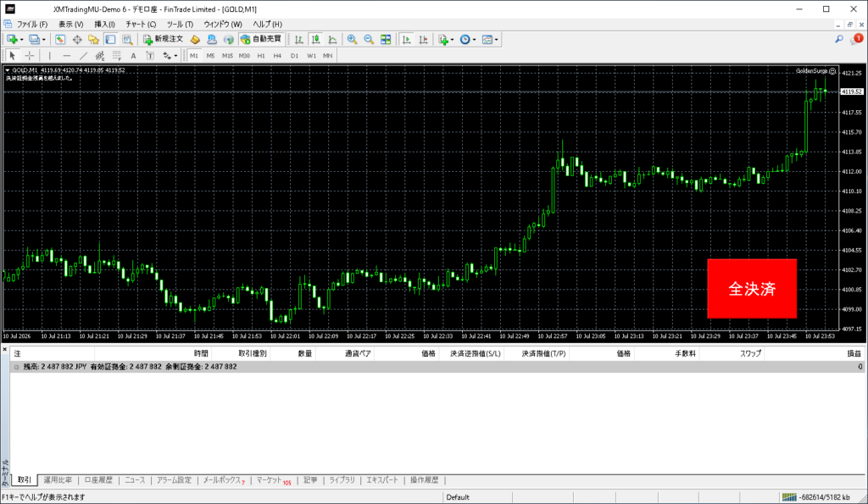Viewport: 868px width, 504px height.
Task: Open the Data Window crosshair icon
Action: point(77,39)
